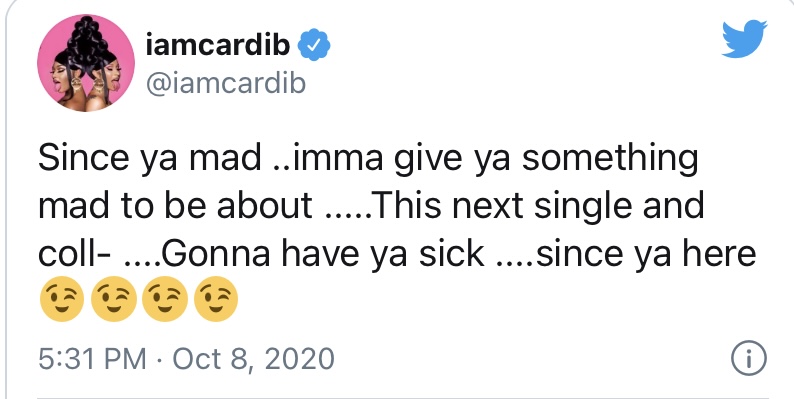
Task: Click the second winking emoji
Action: 113,299
